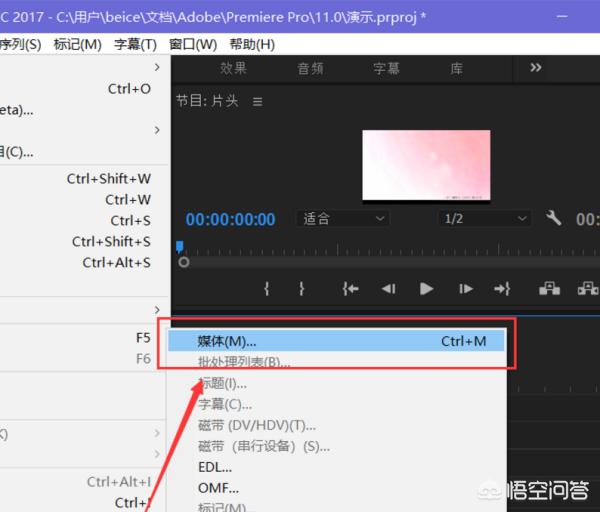Minimize the Premiere window

click(562, 17)
